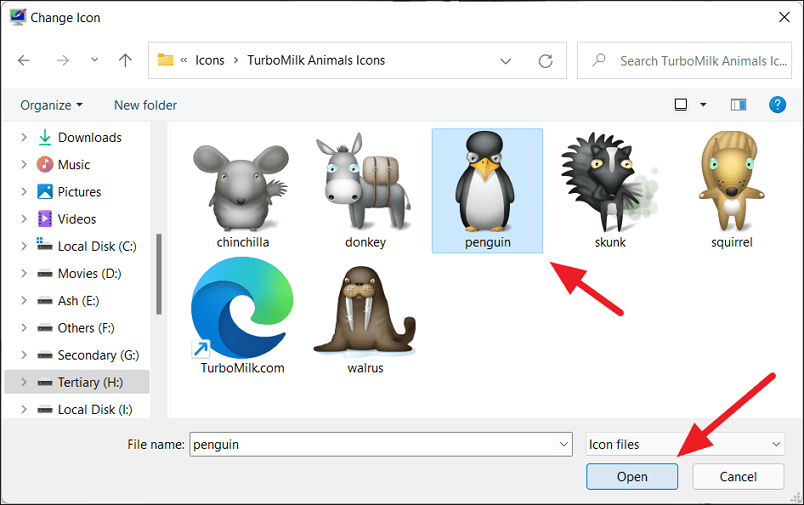Select the squirrel icon file
This screenshot has height=505, width=804.
[732, 191]
